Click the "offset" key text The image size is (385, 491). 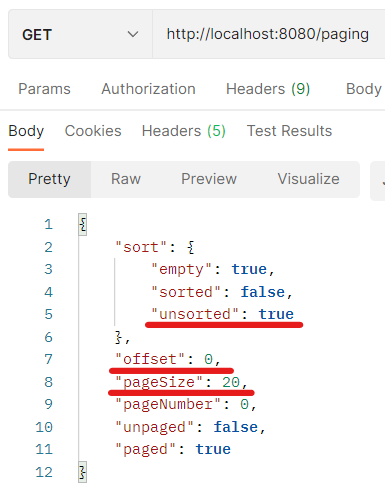click(150, 359)
